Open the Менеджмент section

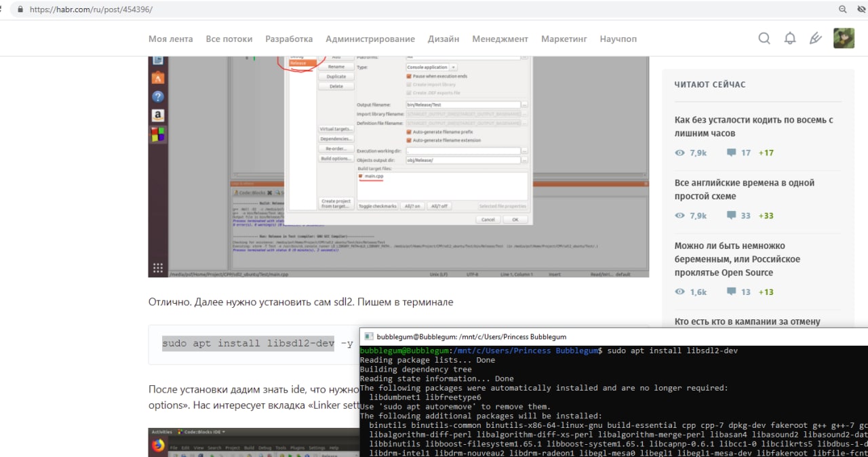[x=500, y=39]
